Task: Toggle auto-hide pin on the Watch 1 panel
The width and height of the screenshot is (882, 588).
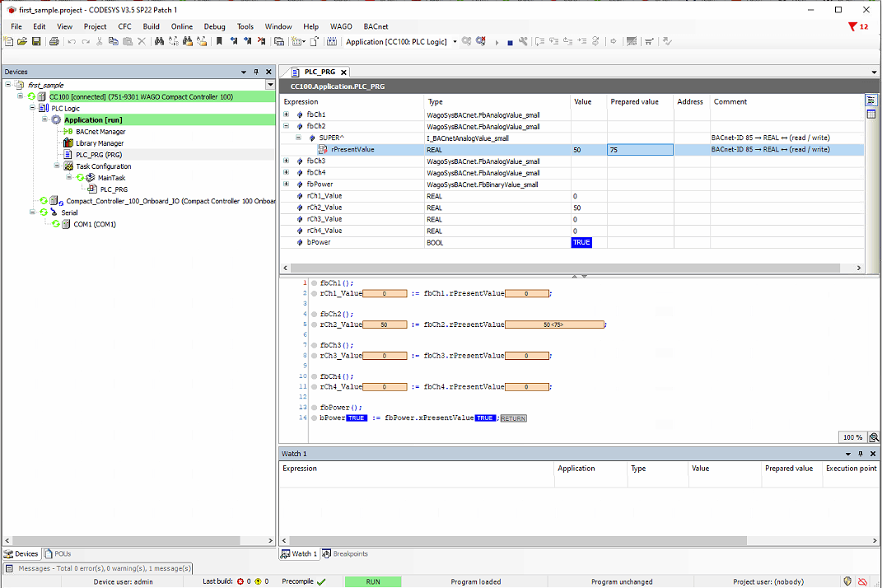Action: pyautogui.click(x=860, y=454)
